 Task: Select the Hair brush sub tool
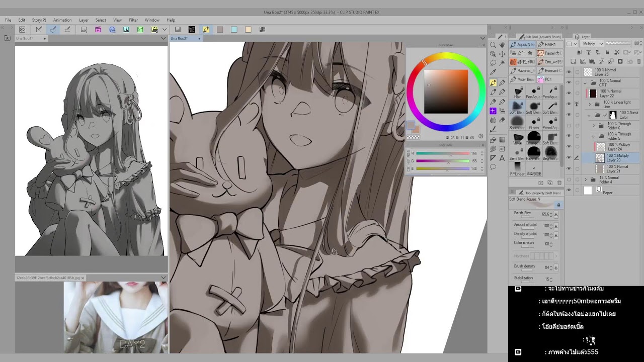(x=518, y=93)
